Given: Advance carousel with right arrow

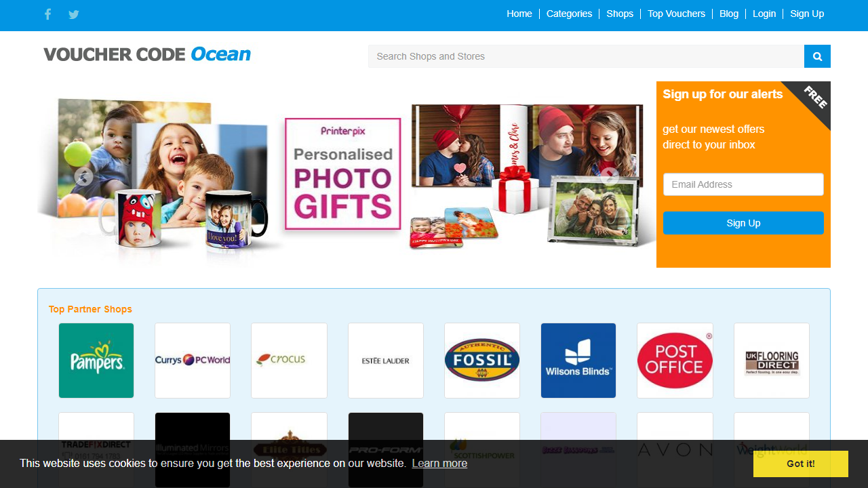Looking at the screenshot, I should (609, 178).
